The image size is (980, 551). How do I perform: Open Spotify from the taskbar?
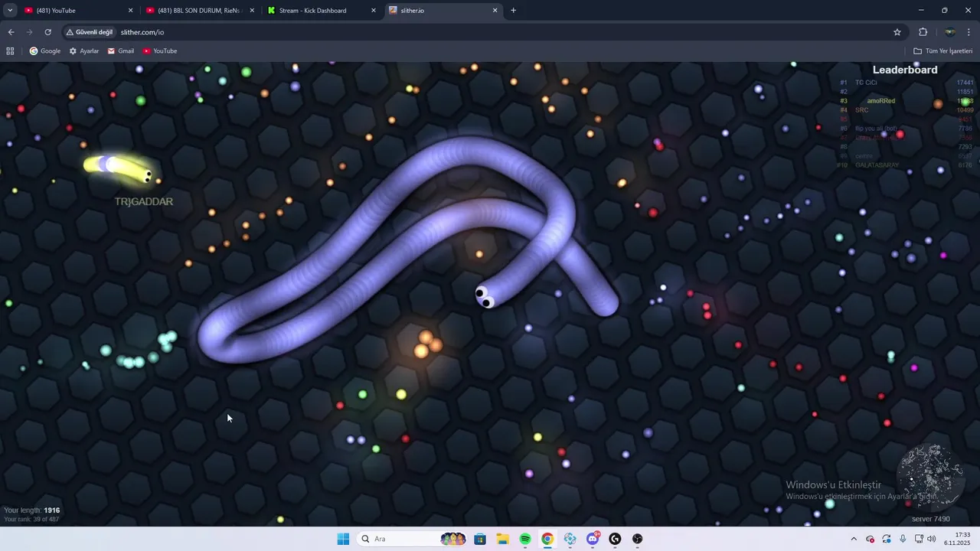525,539
